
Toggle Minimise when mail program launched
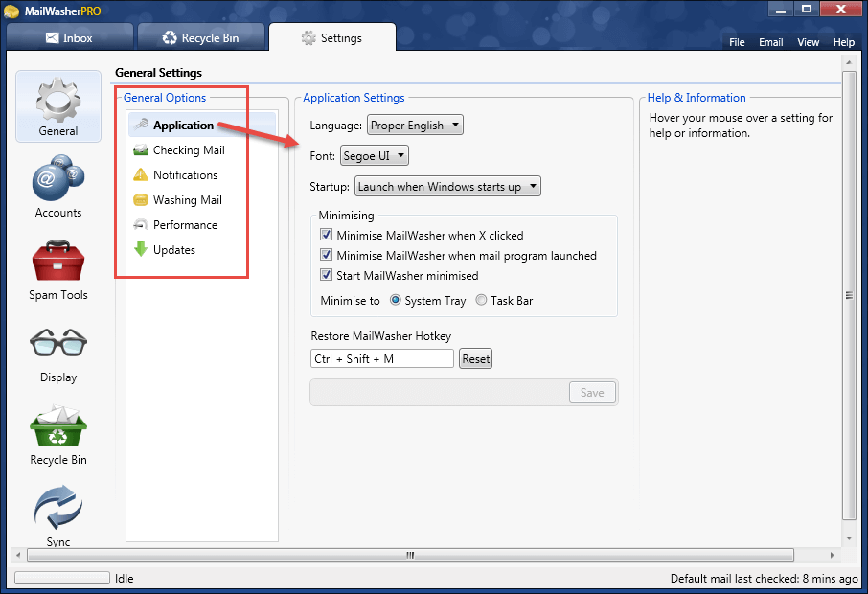[x=326, y=255]
